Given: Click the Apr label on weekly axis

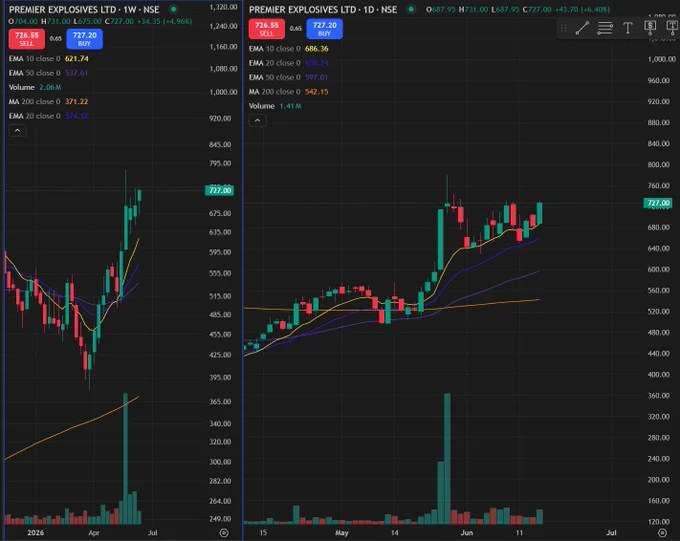Looking at the screenshot, I should 94,533.
